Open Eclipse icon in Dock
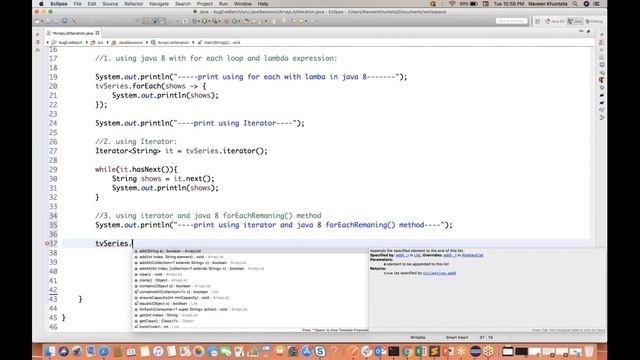The width and height of the screenshot is (640, 360). click(x=475, y=351)
